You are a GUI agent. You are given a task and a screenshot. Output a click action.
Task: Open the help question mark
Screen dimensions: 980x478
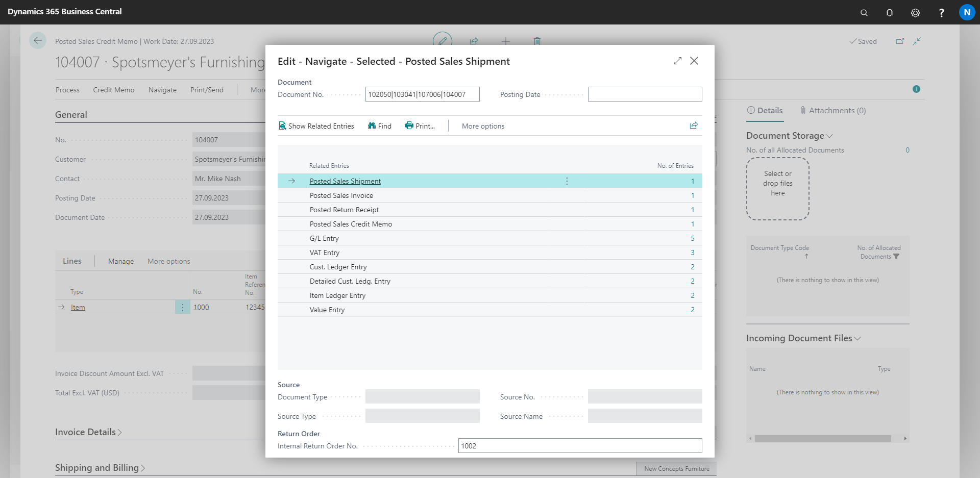point(941,13)
